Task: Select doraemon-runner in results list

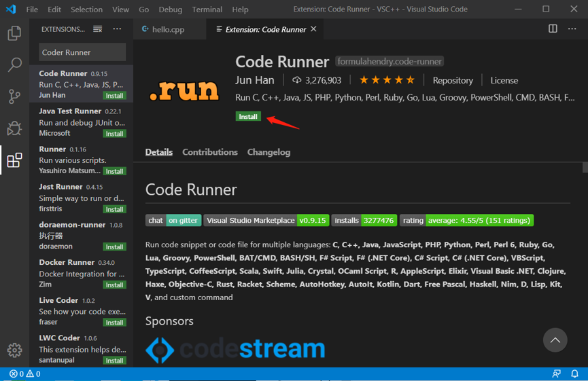Action: 82,235
